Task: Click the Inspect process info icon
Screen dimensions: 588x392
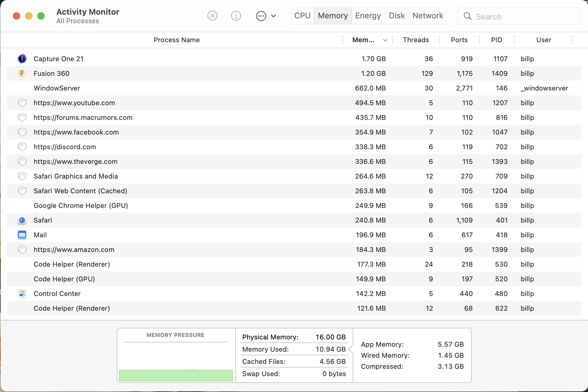Action: point(236,16)
